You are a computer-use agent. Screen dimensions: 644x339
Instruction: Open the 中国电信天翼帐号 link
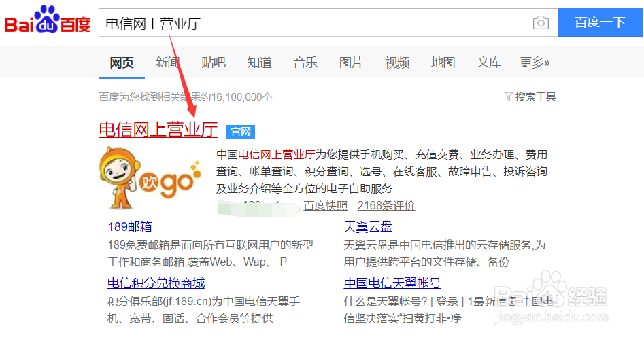pos(392,283)
